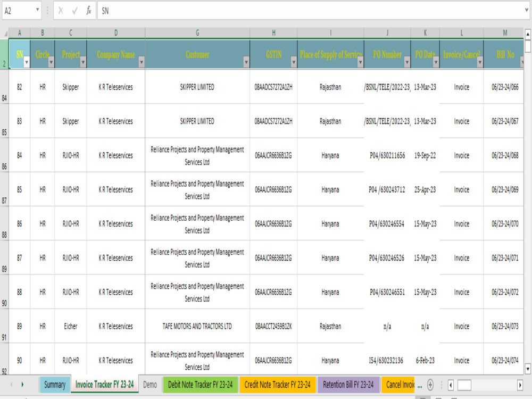Select SN cell with value 86
The image size is (532, 399).
[x=19, y=223]
